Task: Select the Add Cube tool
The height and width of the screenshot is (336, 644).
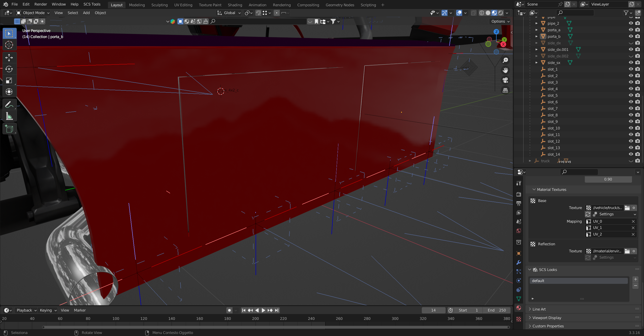Action: pos(9,129)
